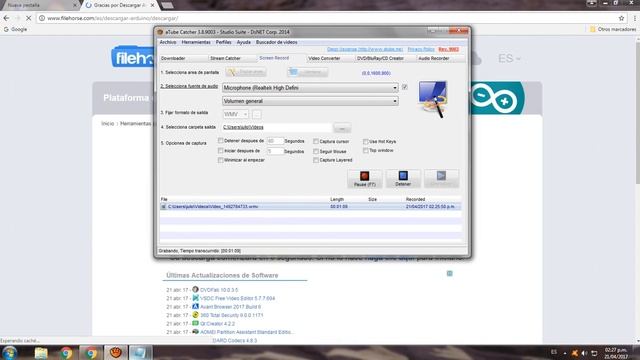Reload or stop loading the Chrome page

coord(29,18)
